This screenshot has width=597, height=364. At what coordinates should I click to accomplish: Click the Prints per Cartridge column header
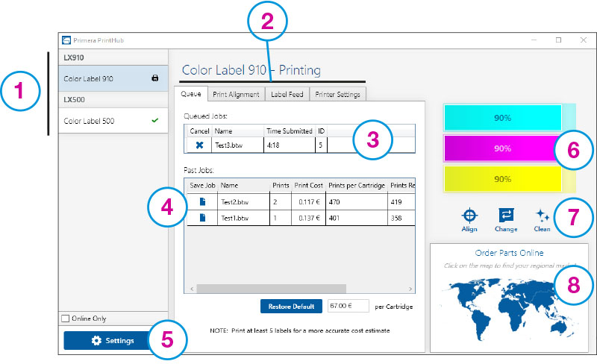tap(357, 186)
